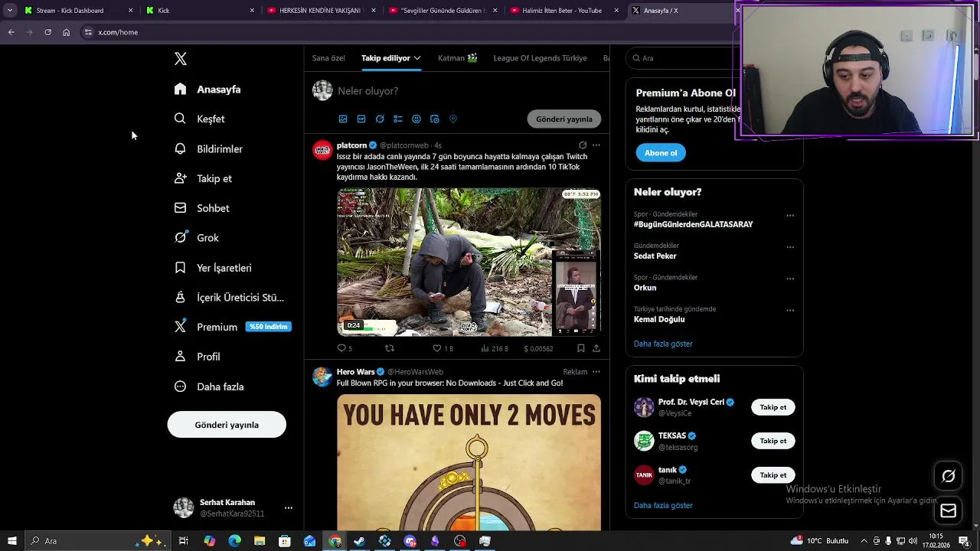This screenshot has height=551, width=980.
Task: Click schedule post icon in composer
Action: pyautogui.click(x=435, y=119)
